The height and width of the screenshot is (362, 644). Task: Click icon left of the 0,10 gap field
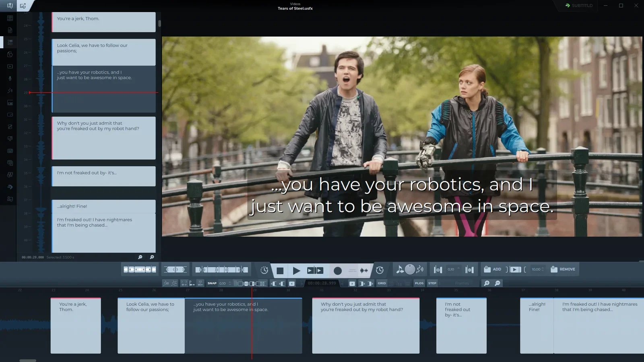pos(438,269)
